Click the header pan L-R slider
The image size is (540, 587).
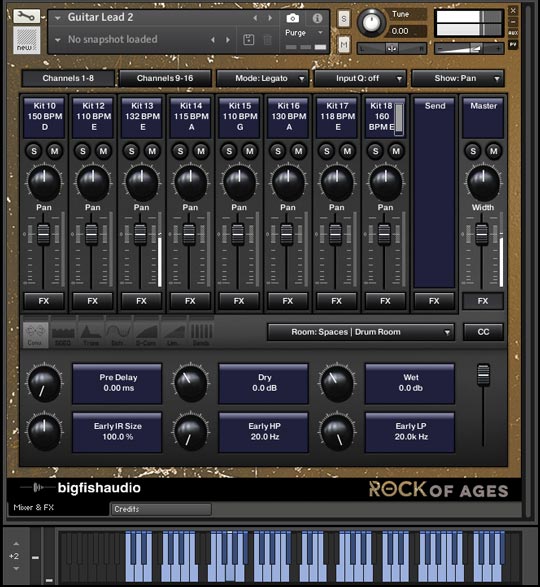pyautogui.click(x=392, y=49)
